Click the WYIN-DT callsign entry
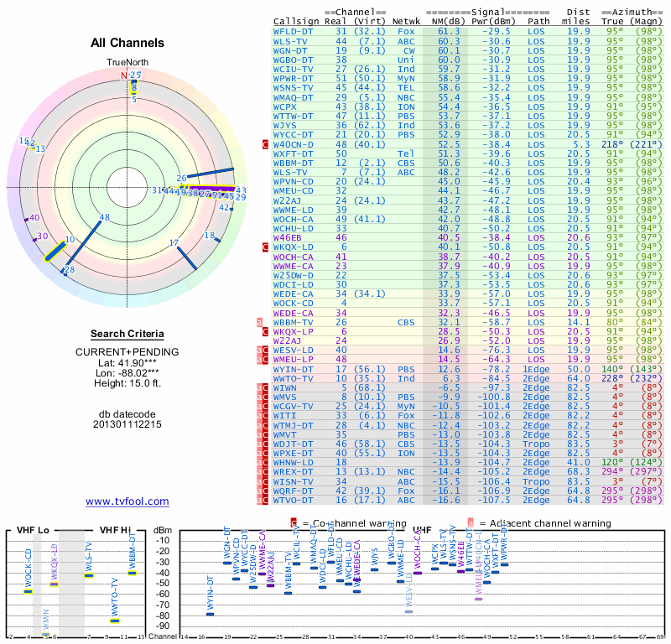 point(293,368)
